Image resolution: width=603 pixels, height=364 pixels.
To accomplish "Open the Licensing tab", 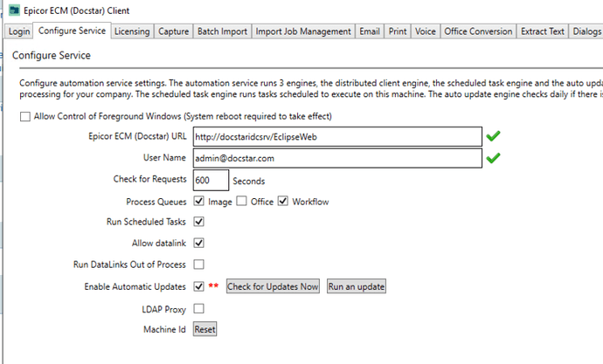I will pyautogui.click(x=132, y=31).
